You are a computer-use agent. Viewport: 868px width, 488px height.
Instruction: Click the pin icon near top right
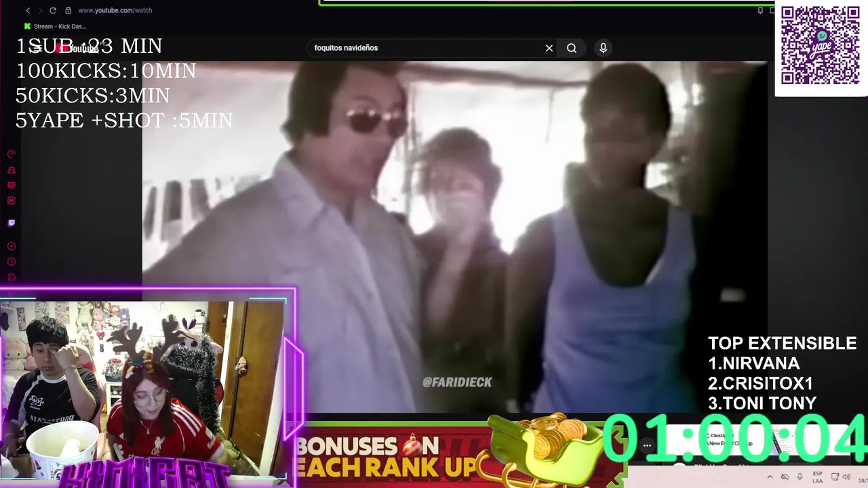point(760,10)
